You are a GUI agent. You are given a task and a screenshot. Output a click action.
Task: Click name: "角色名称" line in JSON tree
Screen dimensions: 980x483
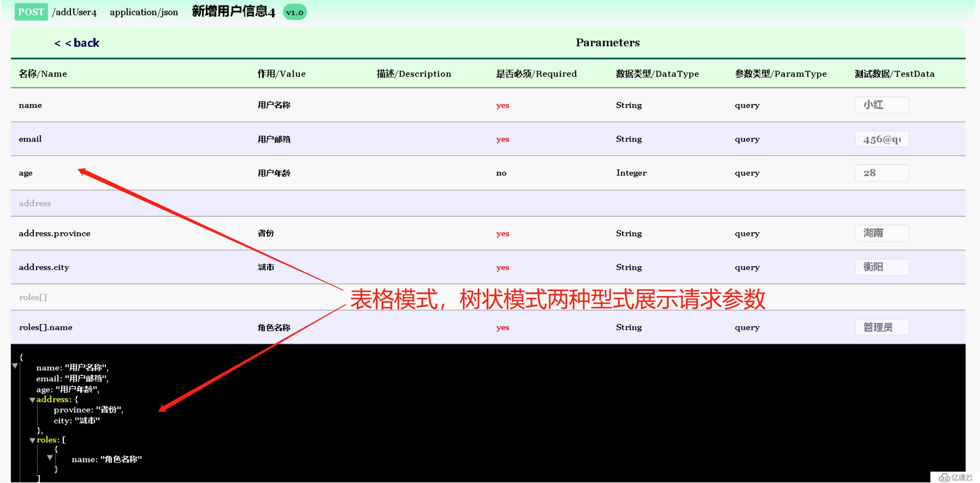[x=107, y=459]
